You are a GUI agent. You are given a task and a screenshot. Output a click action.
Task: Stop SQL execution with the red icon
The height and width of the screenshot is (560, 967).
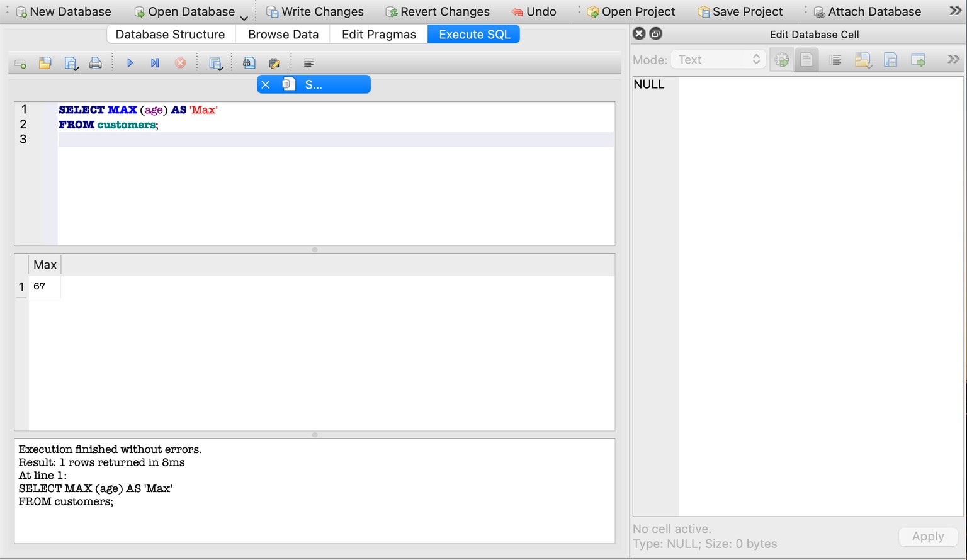pyautogui.click(x=180, y=63)
